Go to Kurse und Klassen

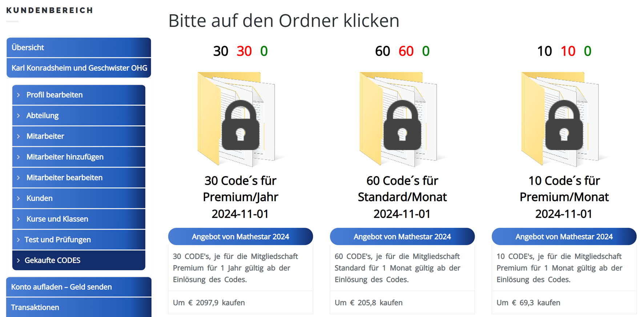tap(57, 219)
